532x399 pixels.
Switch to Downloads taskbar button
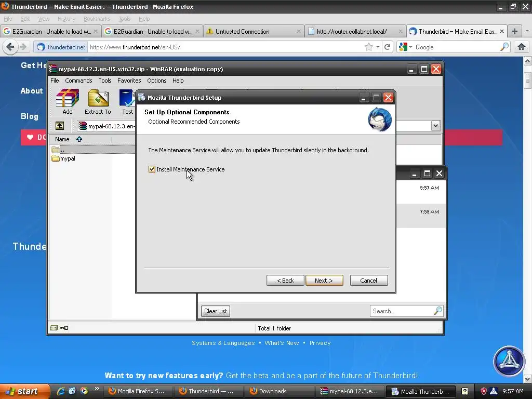(279, 391)
